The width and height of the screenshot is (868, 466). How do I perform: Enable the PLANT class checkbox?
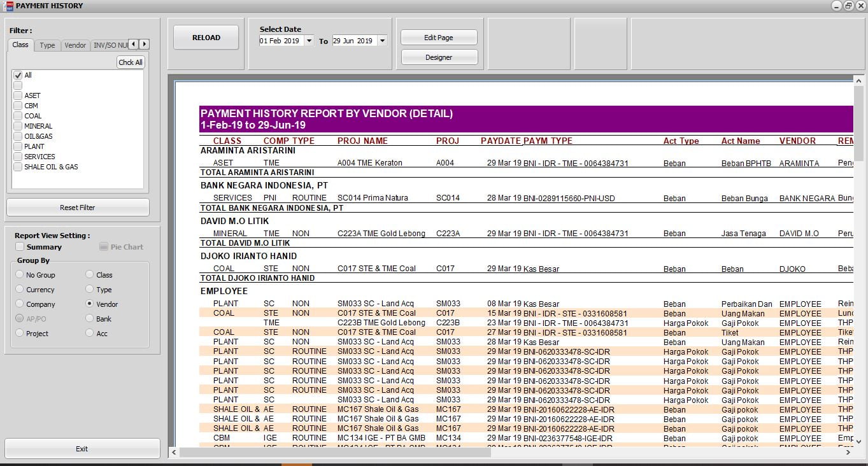18,146
